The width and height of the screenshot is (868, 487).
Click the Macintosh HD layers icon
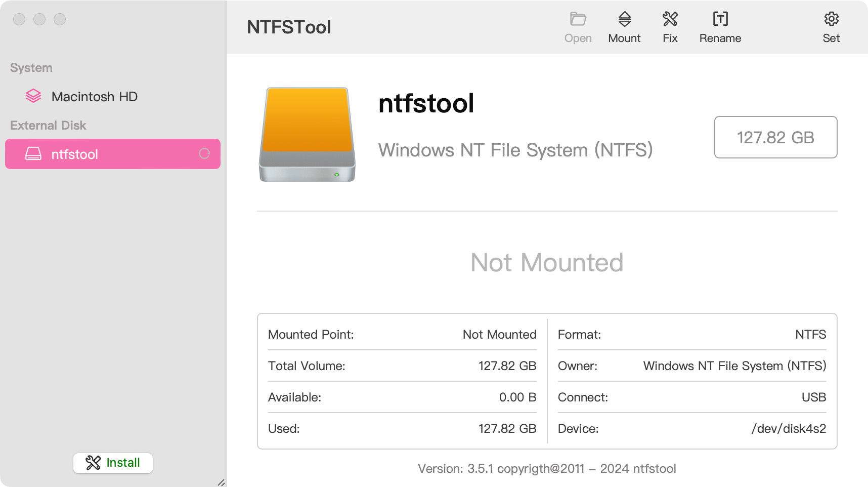click(33, 96)
